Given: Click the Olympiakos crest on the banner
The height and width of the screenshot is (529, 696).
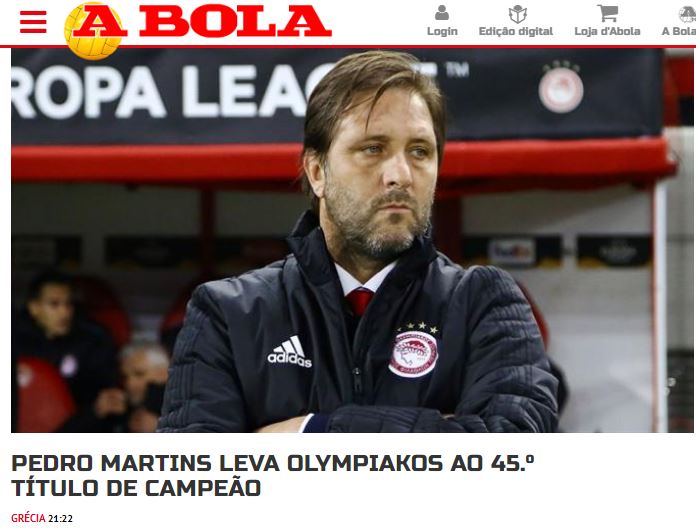Looking at the screenshot, I should click(x=561, y=87).
